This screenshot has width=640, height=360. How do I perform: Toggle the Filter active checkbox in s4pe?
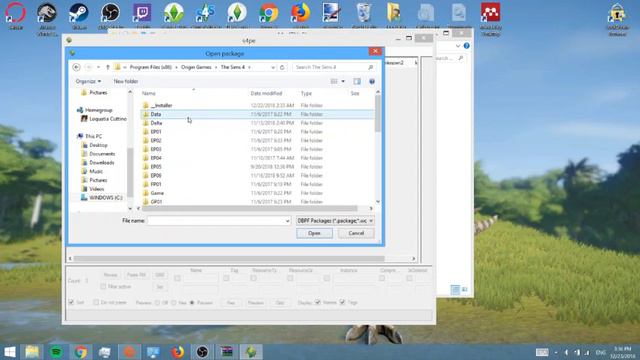[x=103, y=287]
